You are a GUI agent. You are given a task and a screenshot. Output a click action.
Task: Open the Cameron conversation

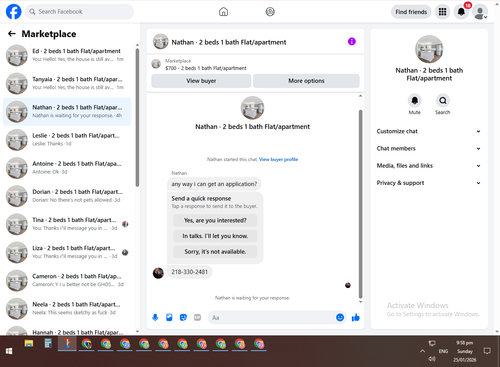(x=67, y=280)
